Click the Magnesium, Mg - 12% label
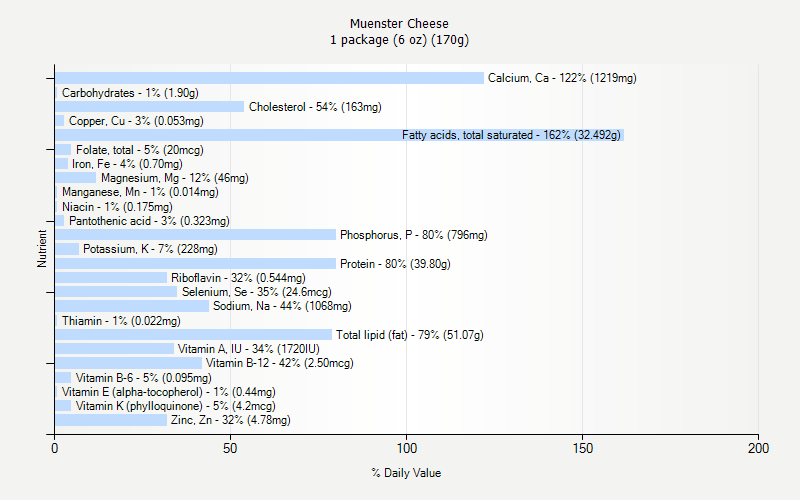Screen dimensions: 800x500 tap(174, 178)
